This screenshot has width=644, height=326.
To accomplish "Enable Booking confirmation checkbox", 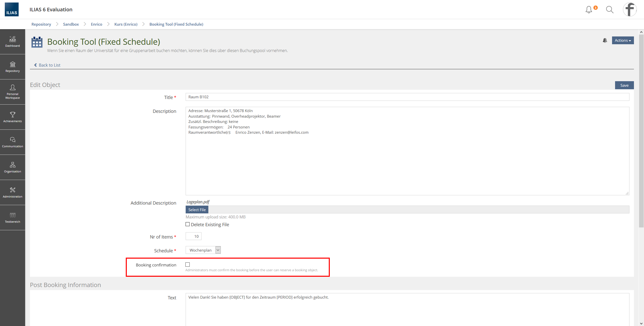I will tap(188, 264).
